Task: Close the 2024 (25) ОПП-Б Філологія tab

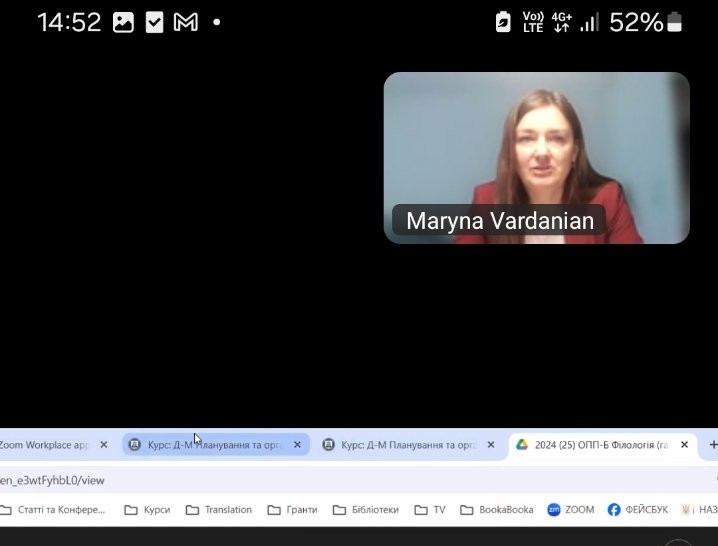Action: (x=684, y=445)
